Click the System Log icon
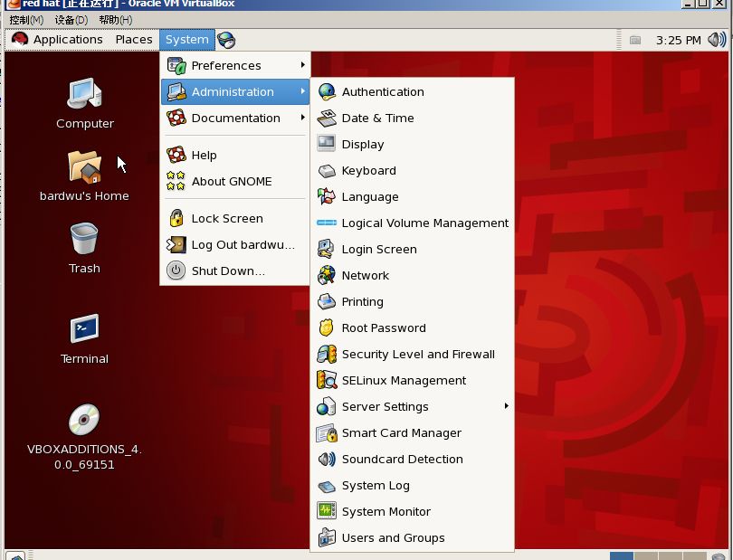 [327, 486]
